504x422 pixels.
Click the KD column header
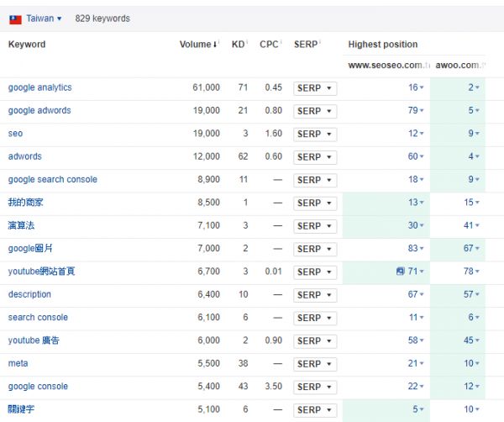click(x=239, y=44)
